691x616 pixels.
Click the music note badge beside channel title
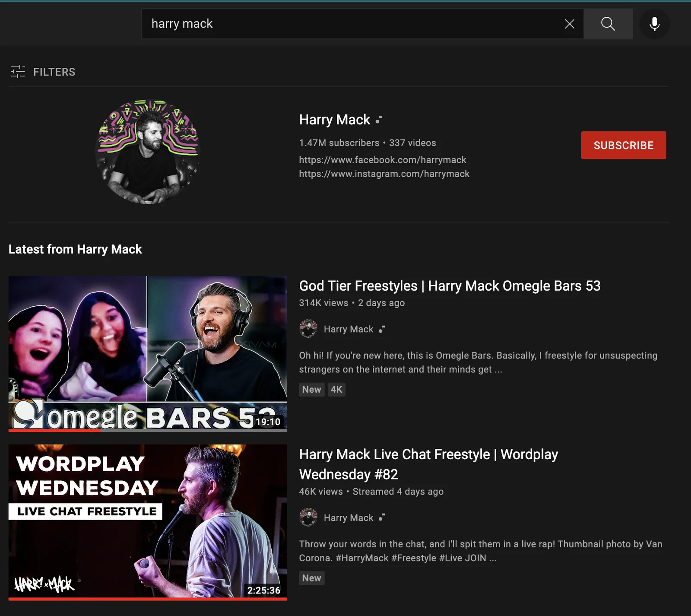pyautogui.click(x=379, y=120)
